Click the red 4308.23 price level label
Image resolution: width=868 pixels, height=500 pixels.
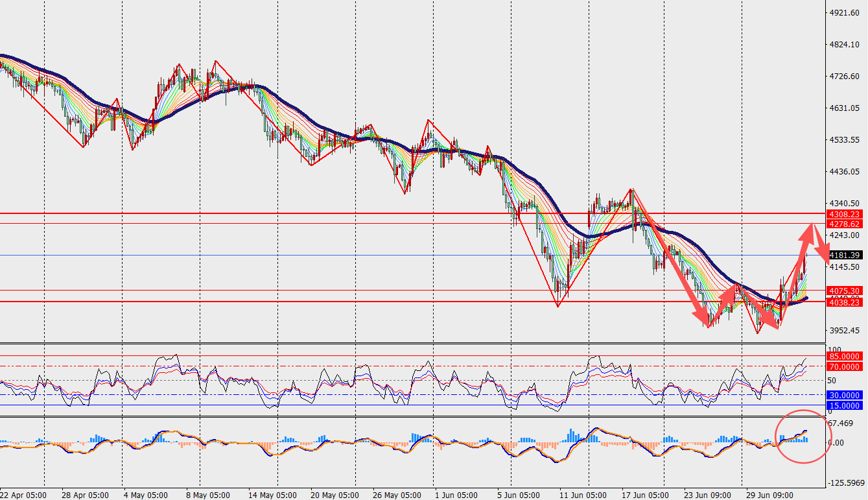(x=845, y=214)
